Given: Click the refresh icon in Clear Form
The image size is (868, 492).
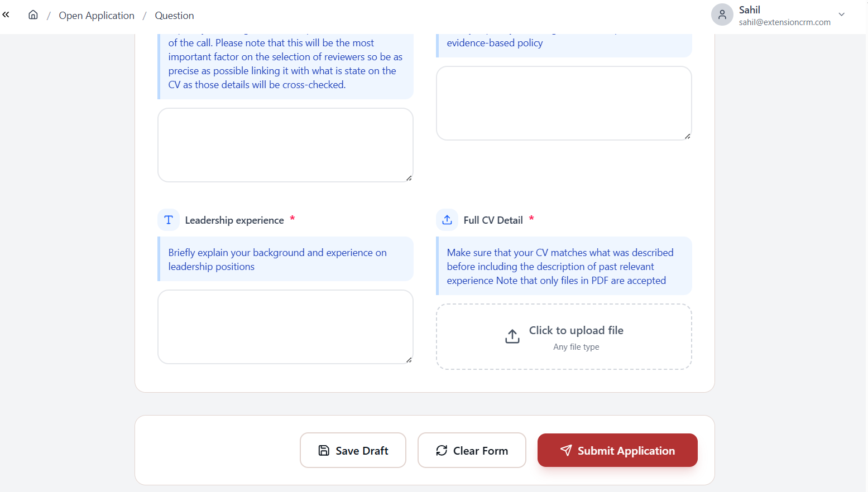Looking at the screenshot, I should [x=442, y=450].
